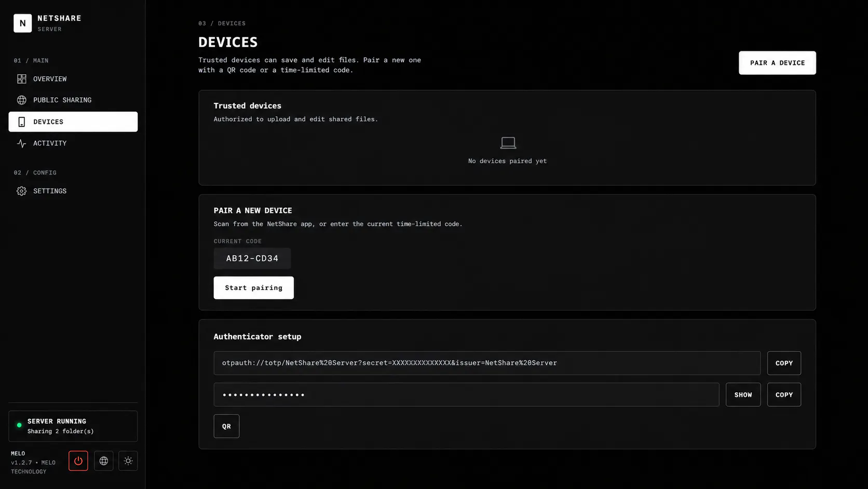
Task: Click the laptop icon above No devices paired
Action: [508, 142]
